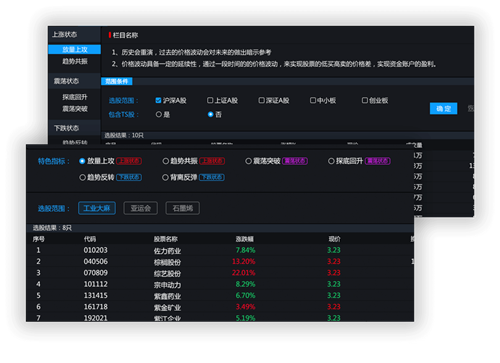The image size is (500, 363).
Task: Select the 背离反弹 radio in 特色指标
Action: click(x=165, y=177)
